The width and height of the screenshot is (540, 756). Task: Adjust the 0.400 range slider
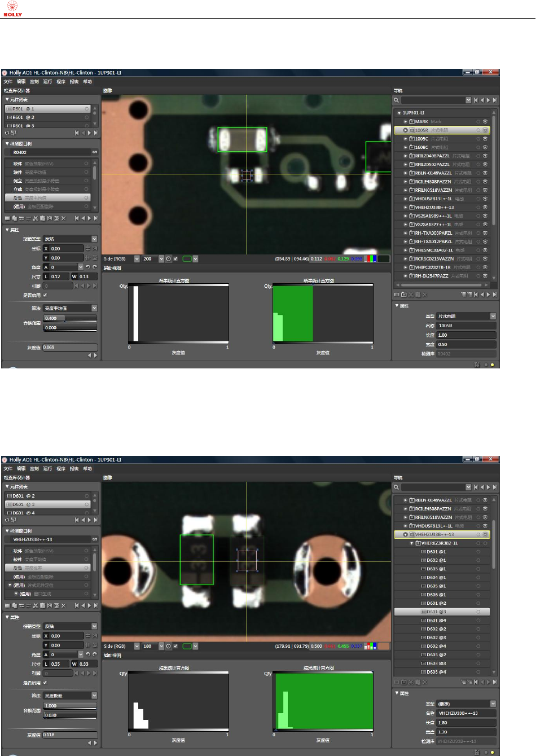tap(70, 318)
